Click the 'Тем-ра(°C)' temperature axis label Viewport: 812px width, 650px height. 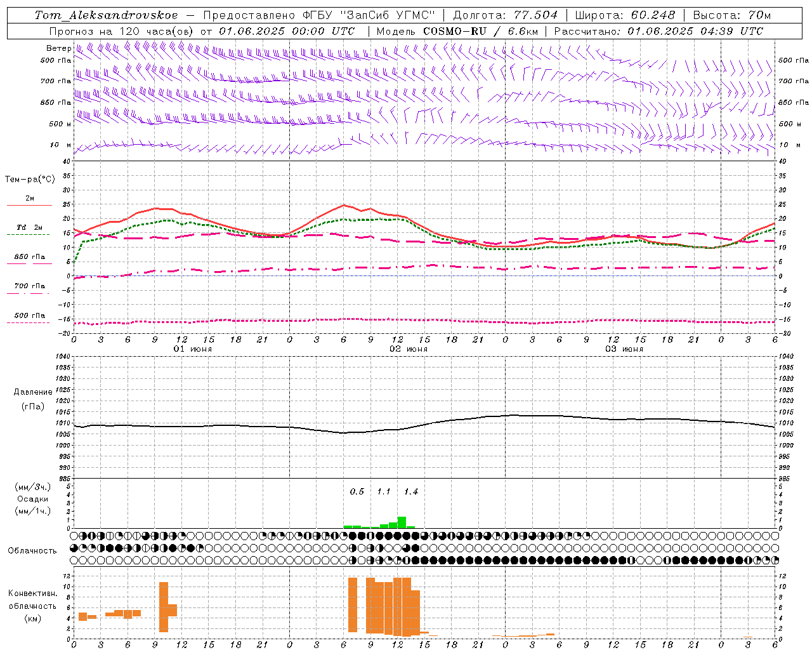pyautogui.click(x=30, y=180)
